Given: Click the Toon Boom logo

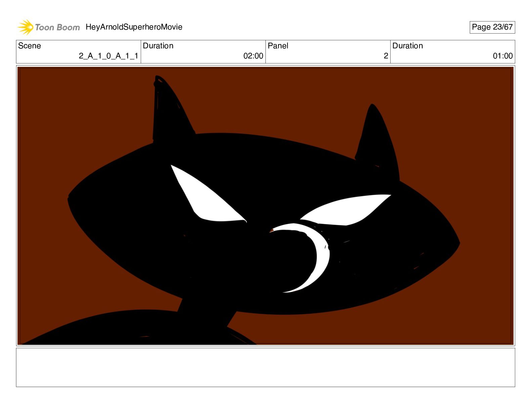Looking at the screenshot, I should point(49,27).
